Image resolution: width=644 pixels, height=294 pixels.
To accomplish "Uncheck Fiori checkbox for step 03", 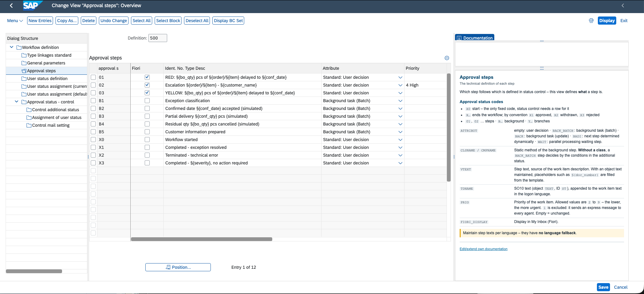I will [147, 93].
